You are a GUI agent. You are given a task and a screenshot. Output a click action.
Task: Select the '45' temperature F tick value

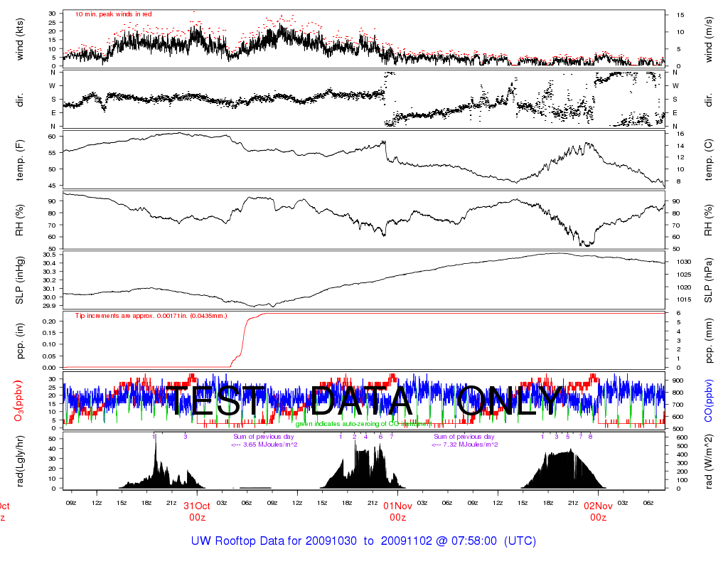[52, 186]
